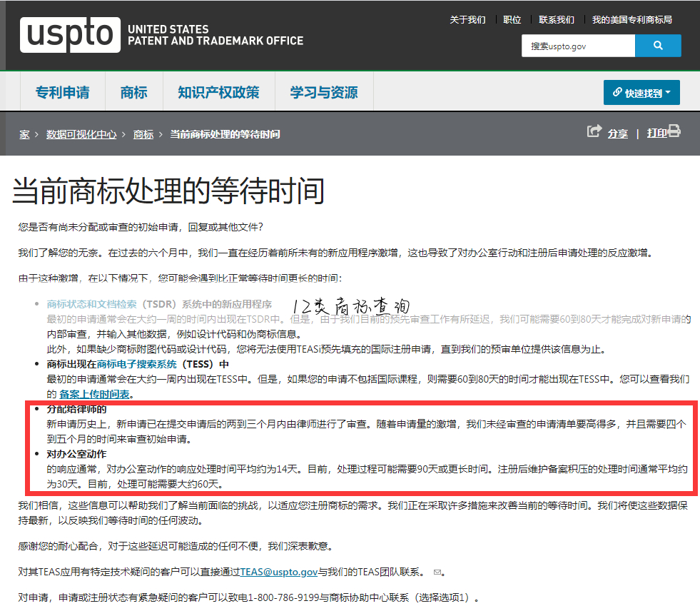Open the 职位 link
Viewport: 700px width, 611px height.
click(x=512, y=20)
